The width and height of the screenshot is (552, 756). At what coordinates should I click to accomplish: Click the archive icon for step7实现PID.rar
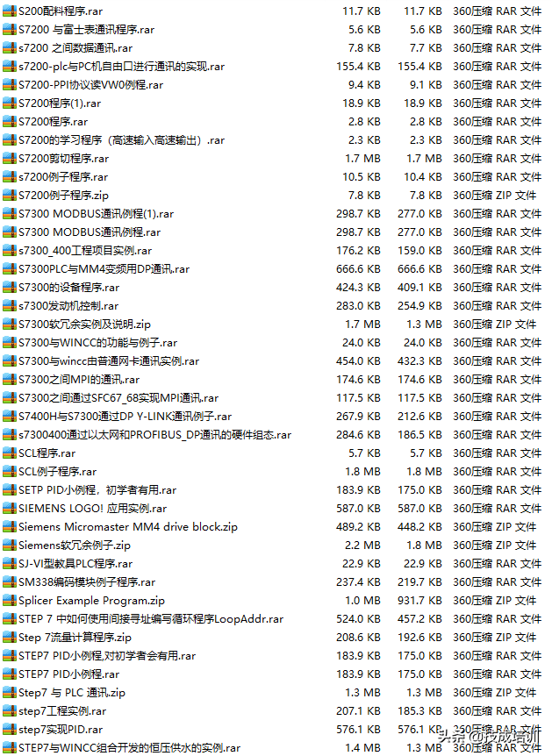[10, 729]
